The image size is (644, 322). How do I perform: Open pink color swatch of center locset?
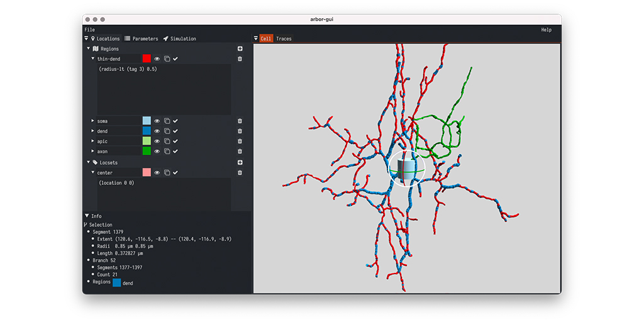(147, 172)
